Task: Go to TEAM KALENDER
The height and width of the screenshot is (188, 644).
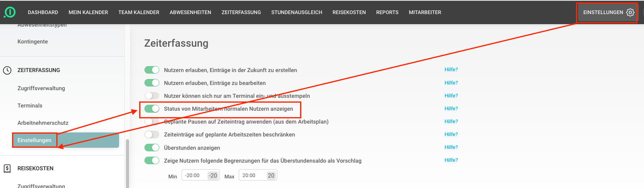Action: [x=139, y=12]
